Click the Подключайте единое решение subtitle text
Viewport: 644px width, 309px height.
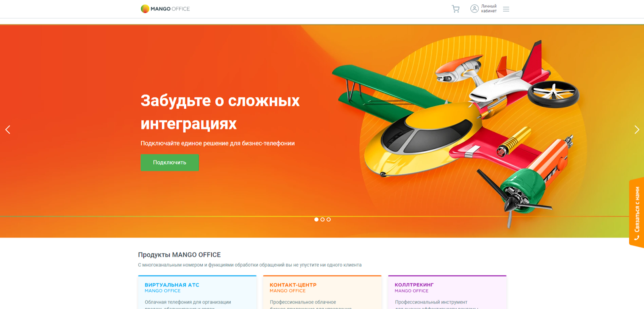[x=217, y=143]
